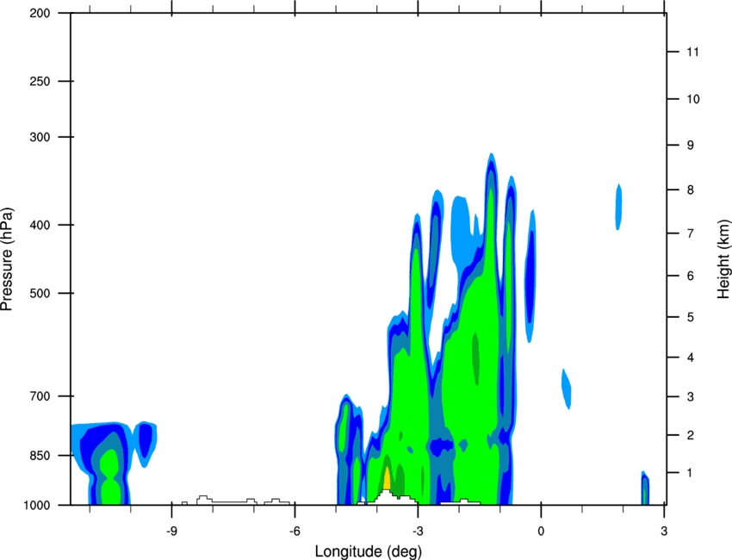Viewport: 732px width, 560px height.
Task: Click the isolated light-blue blob near 8 km height
Action: pyautogui.click(x=618, y=207)
